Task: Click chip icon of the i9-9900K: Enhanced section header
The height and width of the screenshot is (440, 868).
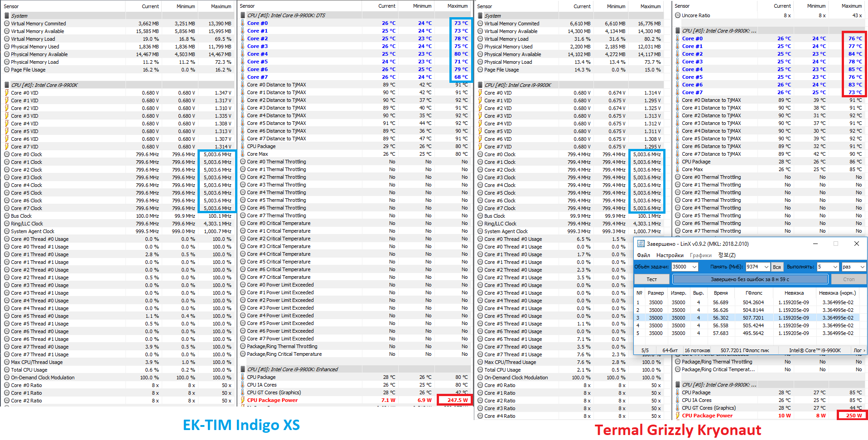Action: 243,369
